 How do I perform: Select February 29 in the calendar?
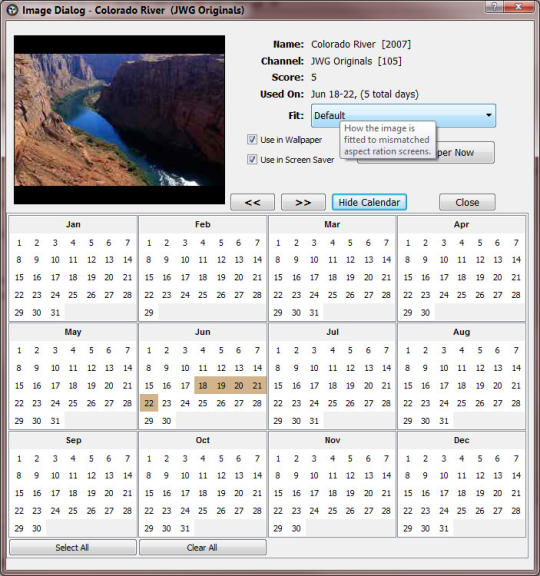point(149,313)
